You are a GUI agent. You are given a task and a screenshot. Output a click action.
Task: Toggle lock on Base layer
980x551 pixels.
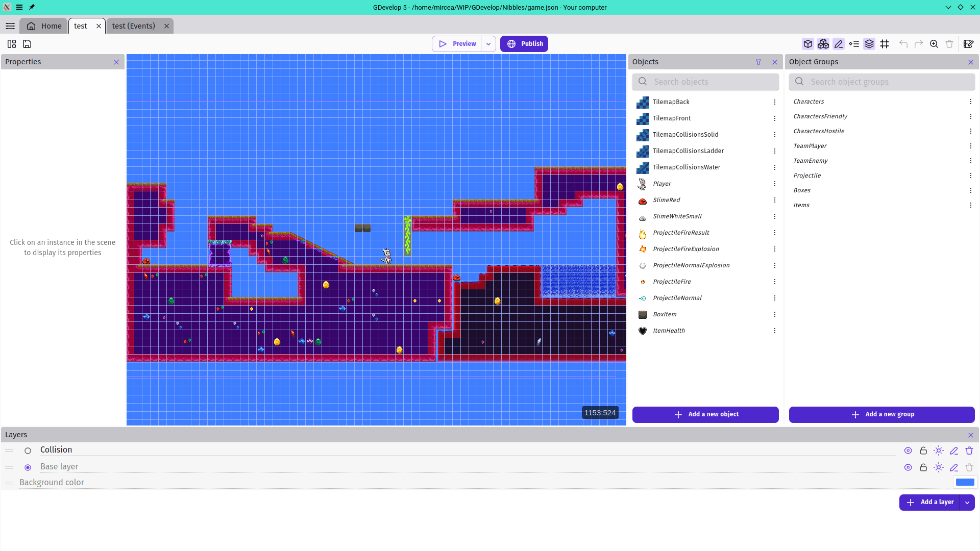coord(923,467)
